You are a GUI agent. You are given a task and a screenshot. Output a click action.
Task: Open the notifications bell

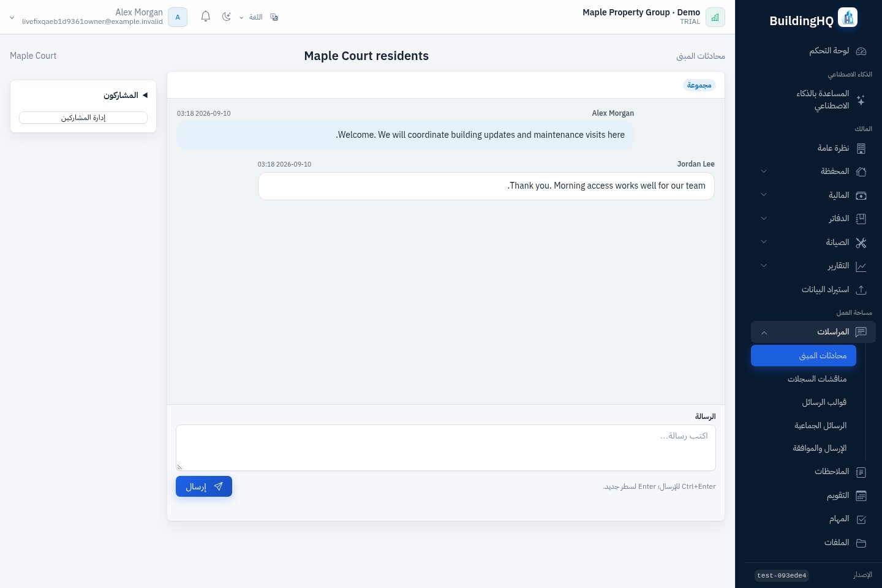coord(206,17)
